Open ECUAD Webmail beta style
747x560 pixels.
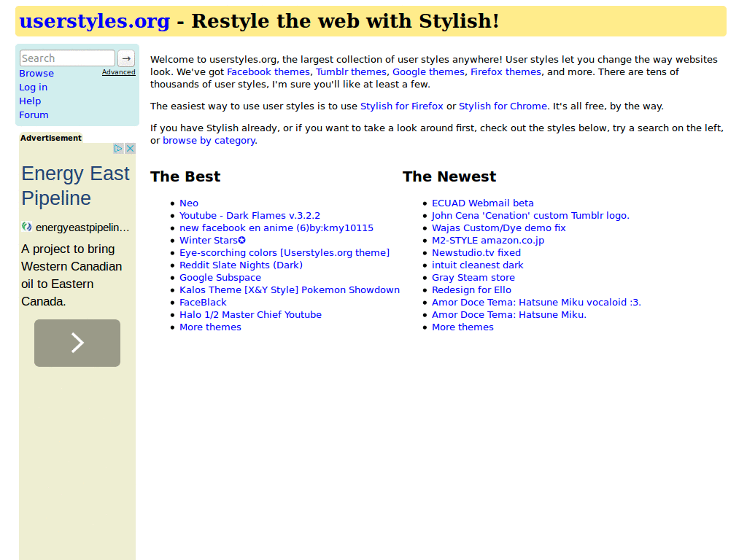click(x=483, y=203)
